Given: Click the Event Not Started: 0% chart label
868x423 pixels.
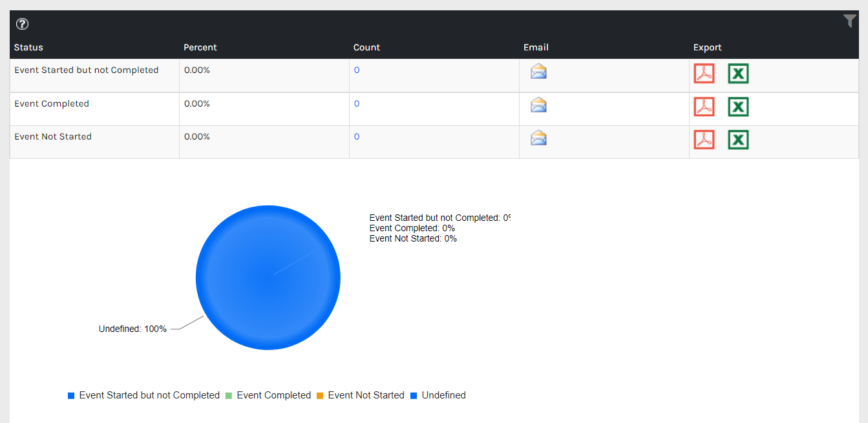Looking at the screenshot, I should point(413,238).
